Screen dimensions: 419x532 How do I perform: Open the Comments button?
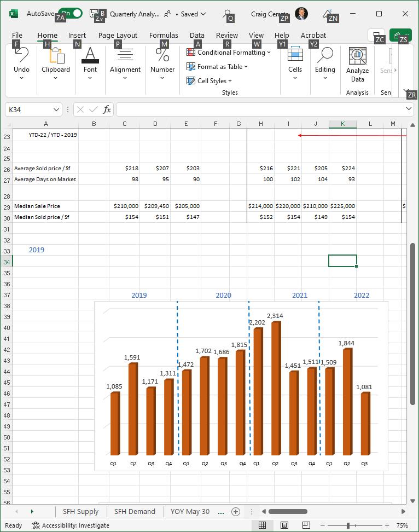pos(376,35)
